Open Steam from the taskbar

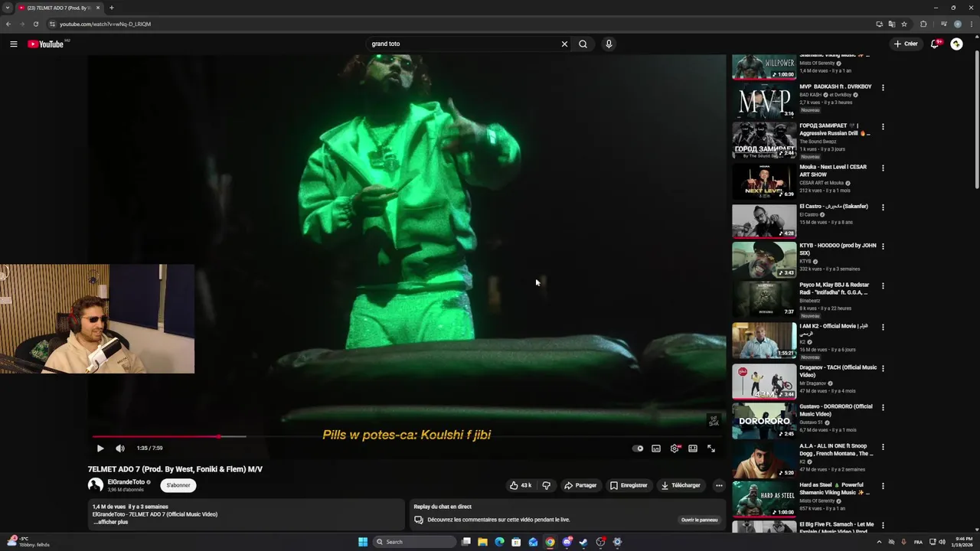coord(583,542)
